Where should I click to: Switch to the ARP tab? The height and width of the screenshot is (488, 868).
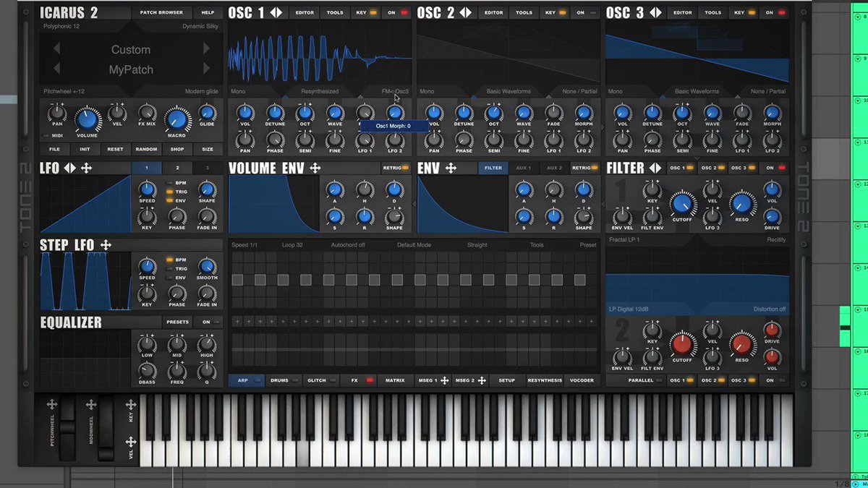point(246,380)
